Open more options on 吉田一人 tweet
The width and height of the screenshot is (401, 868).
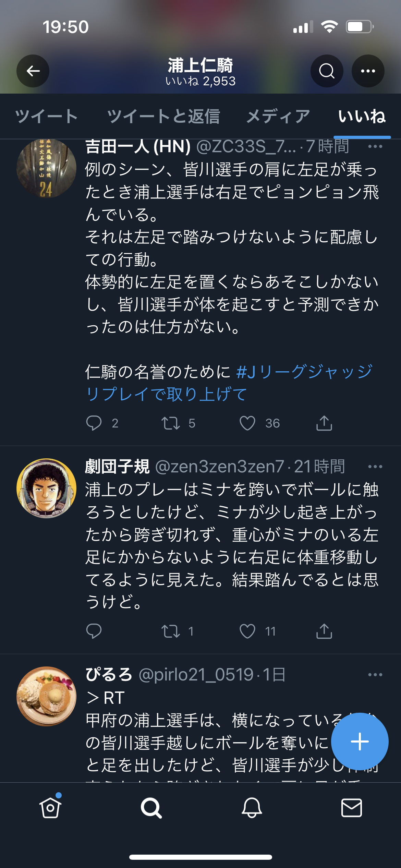point(375,147)
